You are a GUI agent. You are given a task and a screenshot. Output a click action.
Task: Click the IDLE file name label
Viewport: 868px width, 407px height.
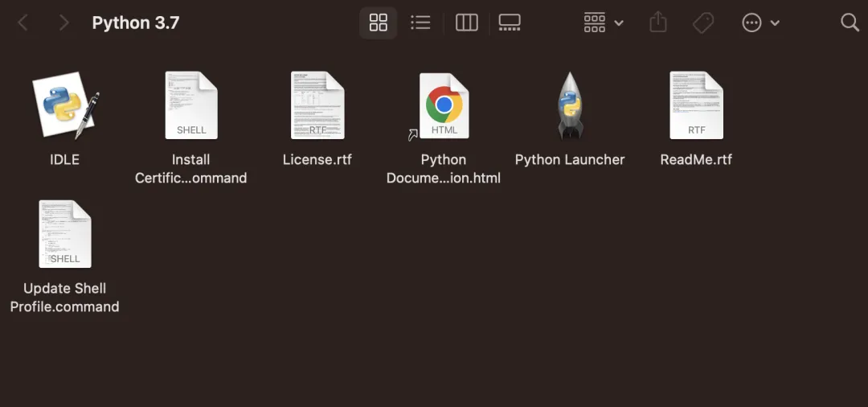coord(65,159)
